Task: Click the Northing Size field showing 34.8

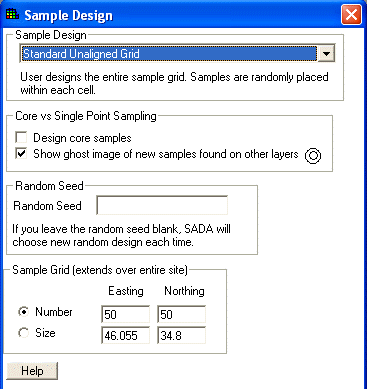Action: tap(181, 335)
